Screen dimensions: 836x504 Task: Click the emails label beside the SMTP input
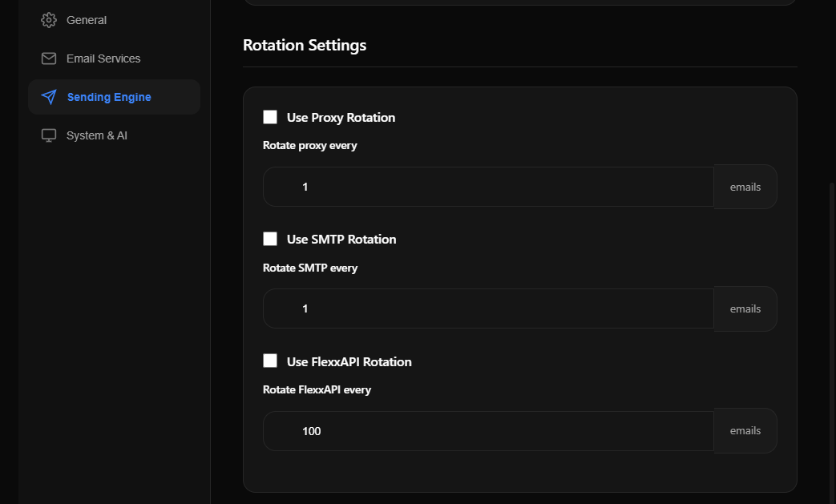(745, 308)
